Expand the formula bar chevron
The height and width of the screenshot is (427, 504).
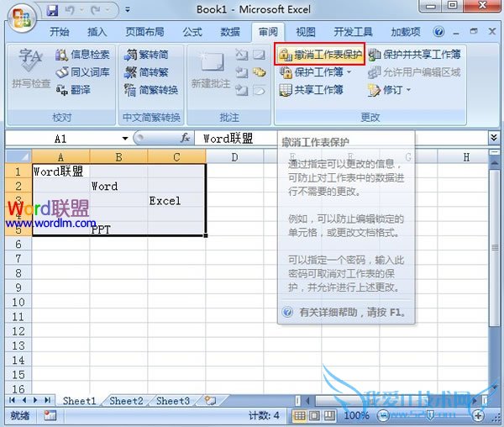tap(494, 138)
